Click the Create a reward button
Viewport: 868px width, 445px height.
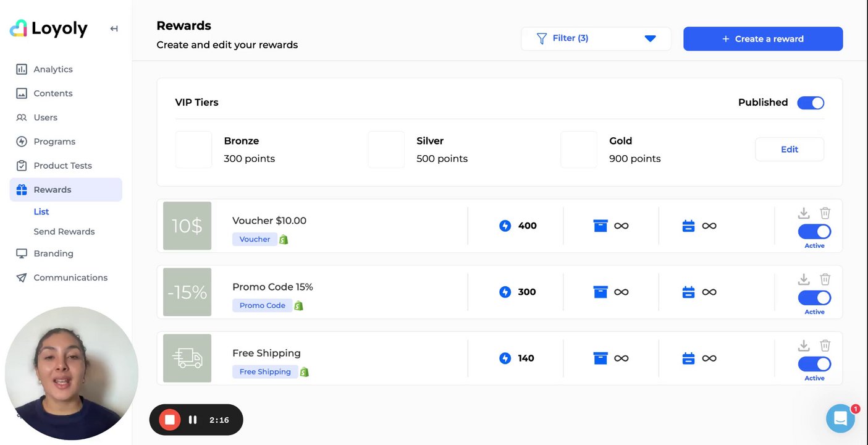[x=763, y=39]
